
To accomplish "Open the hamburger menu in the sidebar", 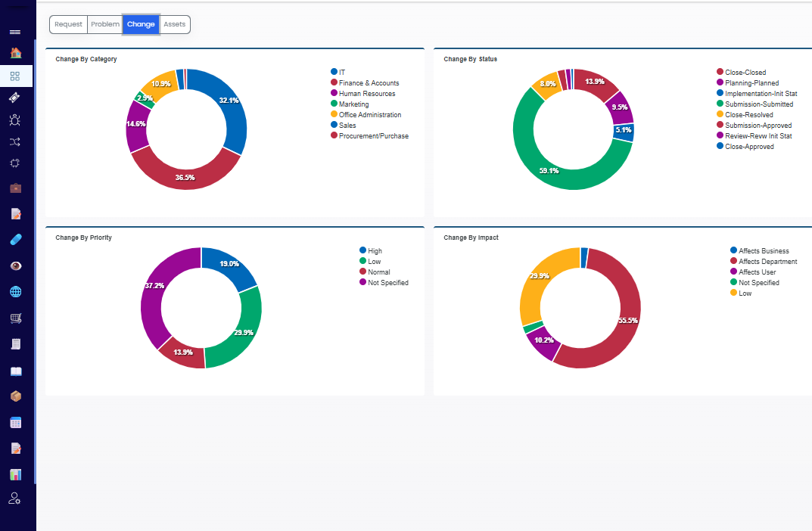I will (x=15, y=32).
